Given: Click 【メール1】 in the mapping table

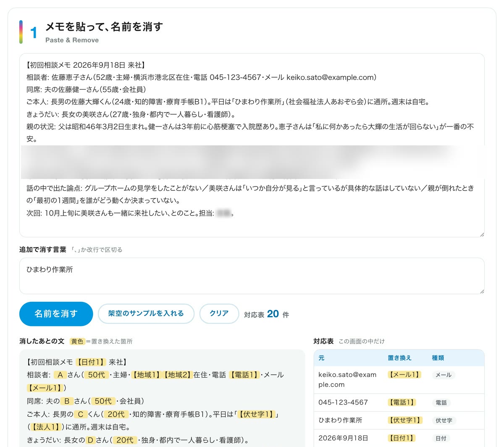Looking at the screenshot, I should 404,375.
